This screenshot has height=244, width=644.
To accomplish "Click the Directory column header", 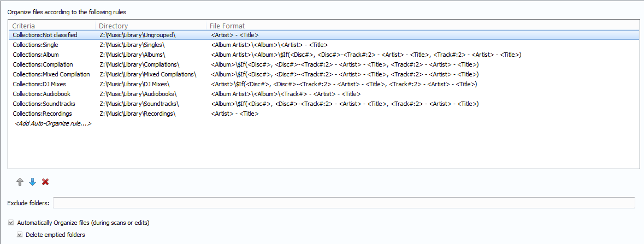I will click(x=114, y=26).
